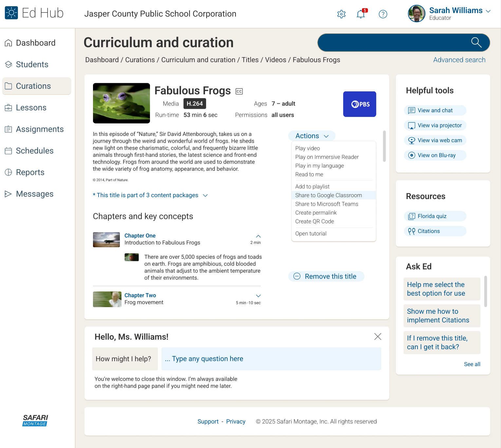Choose Create QR Code from Actions
The height and width of the screenshot is (448, 501).
[x=314, y=221]
